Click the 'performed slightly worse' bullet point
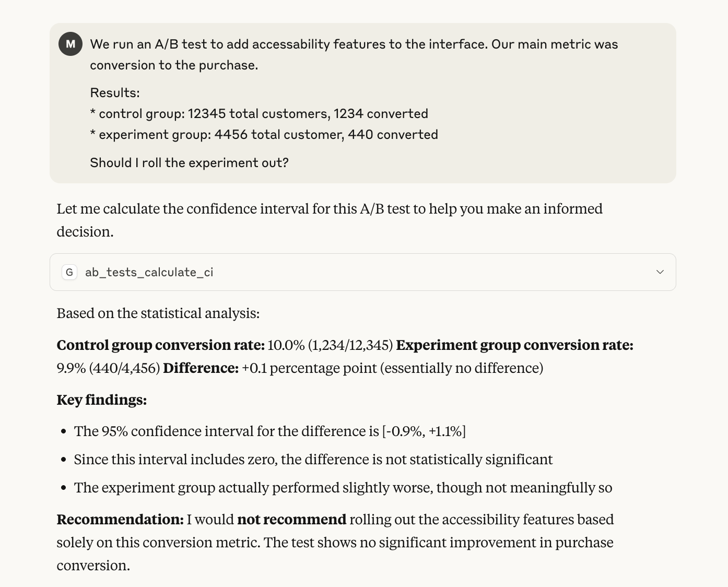The image size is (728, 587). click(343, 488)
